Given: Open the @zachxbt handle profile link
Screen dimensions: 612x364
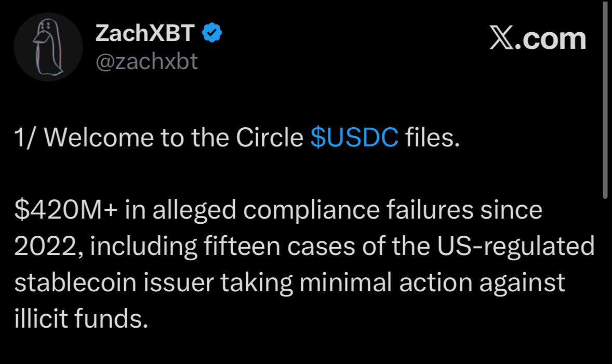Looking at the screenshot, I should point(147,61).
